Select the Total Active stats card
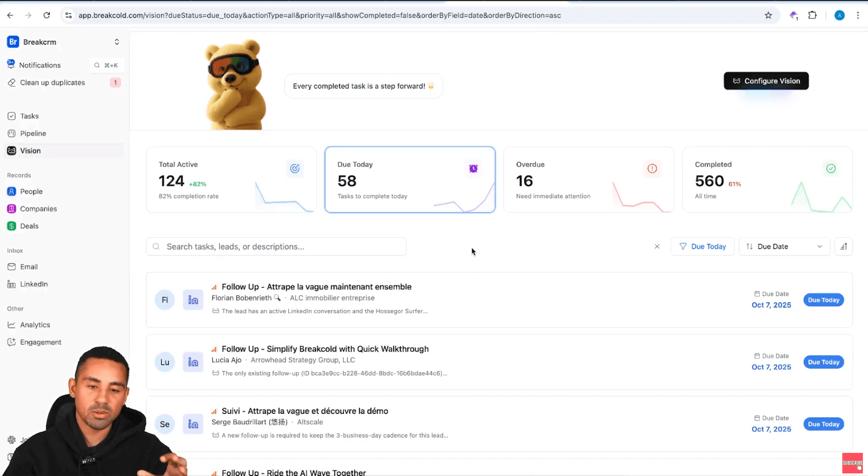The image size is (868, 476). (232, 180)
